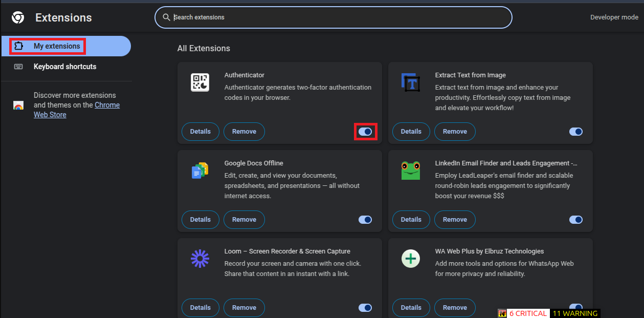Remove the Extract Text from Image extension

455,132
